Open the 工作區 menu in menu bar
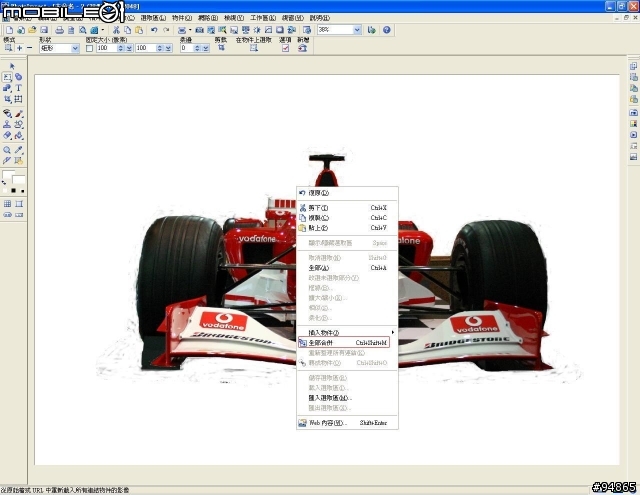The height and width of the screenshot is (495, 640). pos(263,18)
